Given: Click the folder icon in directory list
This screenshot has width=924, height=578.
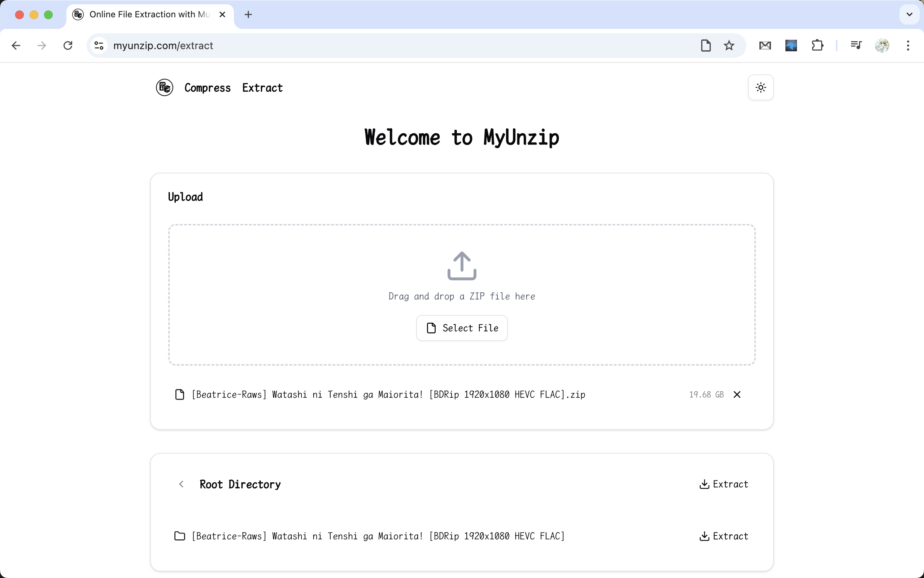Looking at the screenshot, I should (179, 536).
